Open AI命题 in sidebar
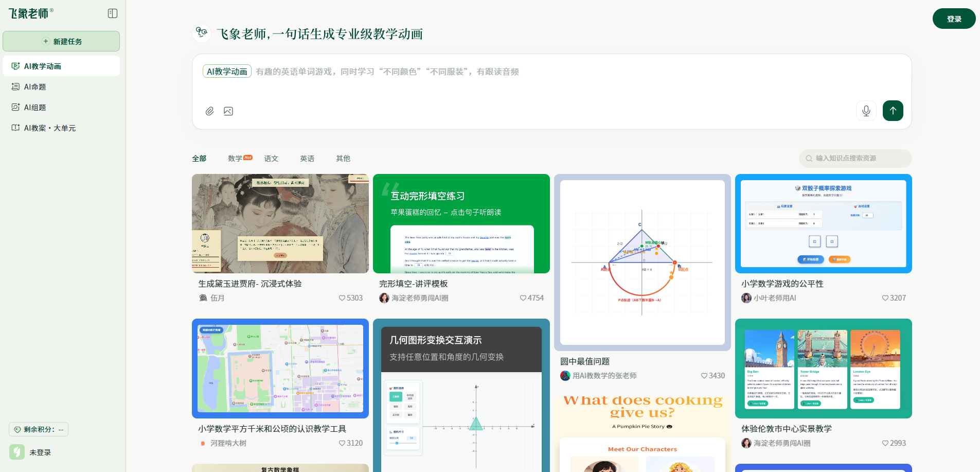This screenshot has width=980, height=472. [35, 87]
